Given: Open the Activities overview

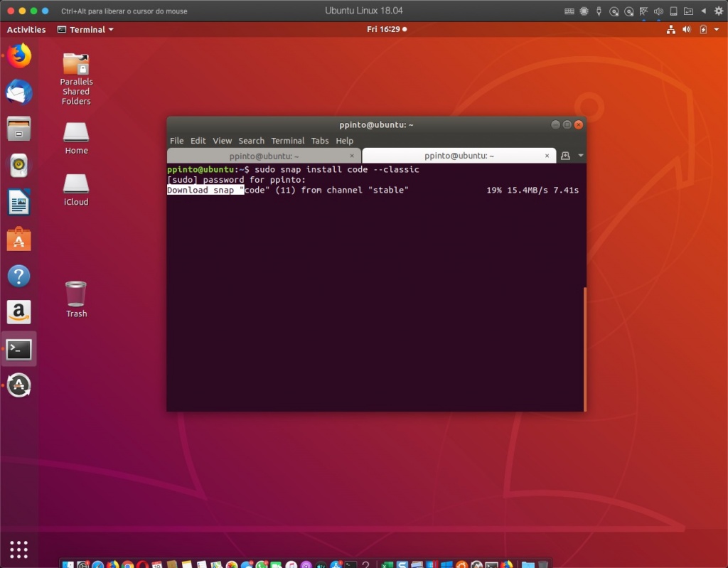Looking at the screenshot, I should 26,30.
